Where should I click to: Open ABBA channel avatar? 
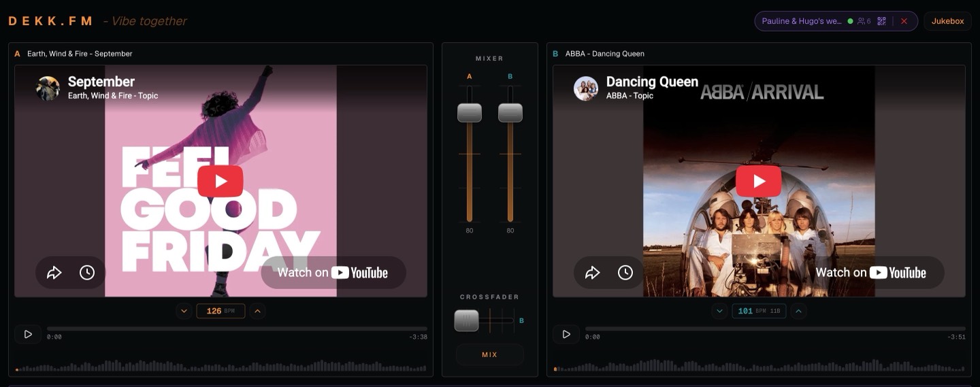586,88
